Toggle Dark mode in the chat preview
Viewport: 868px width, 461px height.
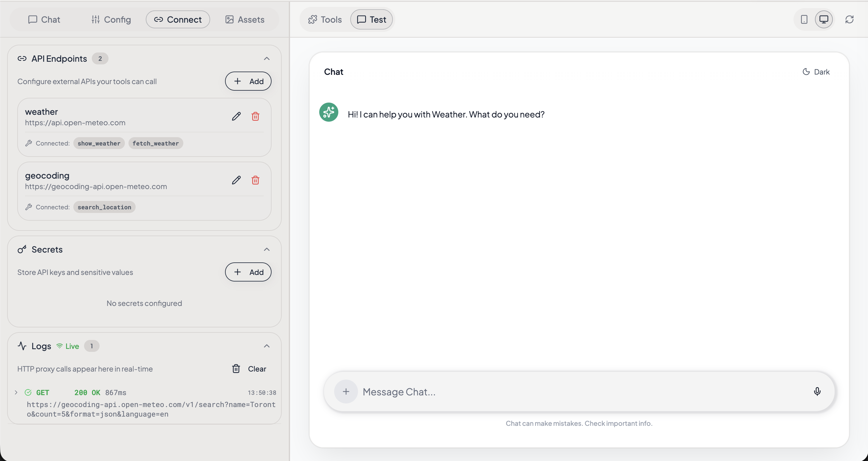pyautogui.click(x=816, y=72)
